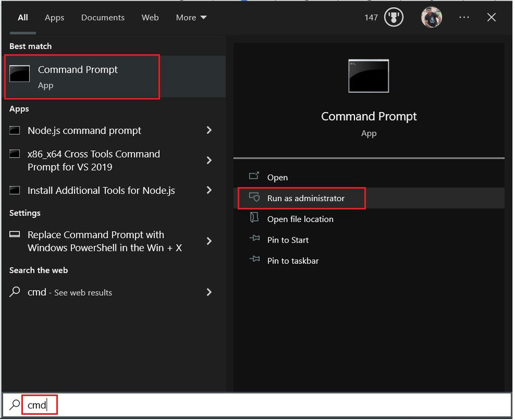Click the Pin to Start pin icon
This screenshot has width=515, height=420.
256,239
